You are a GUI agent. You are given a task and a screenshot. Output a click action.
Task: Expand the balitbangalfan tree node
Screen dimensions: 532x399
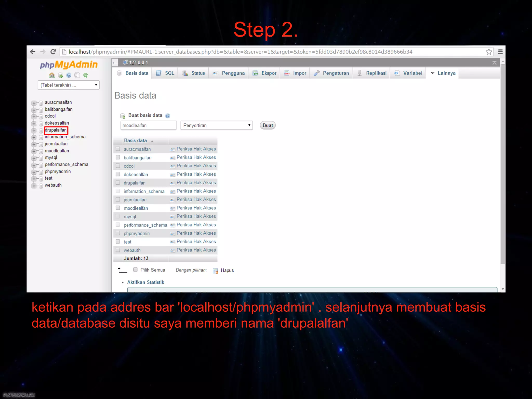(34, 110)
